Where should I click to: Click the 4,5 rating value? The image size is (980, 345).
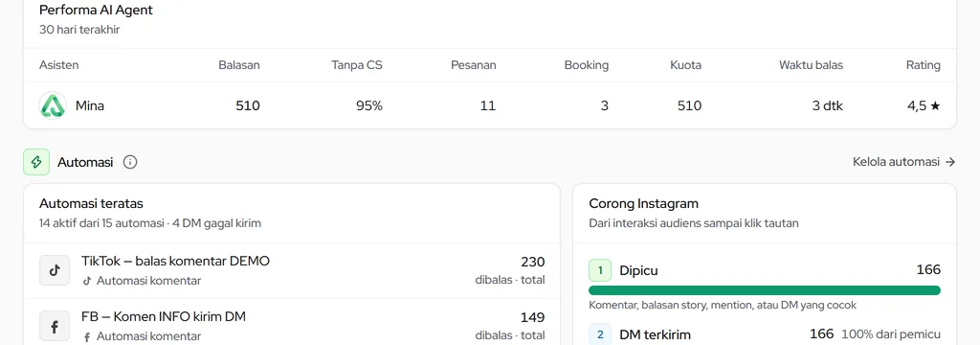coord(917,105)
